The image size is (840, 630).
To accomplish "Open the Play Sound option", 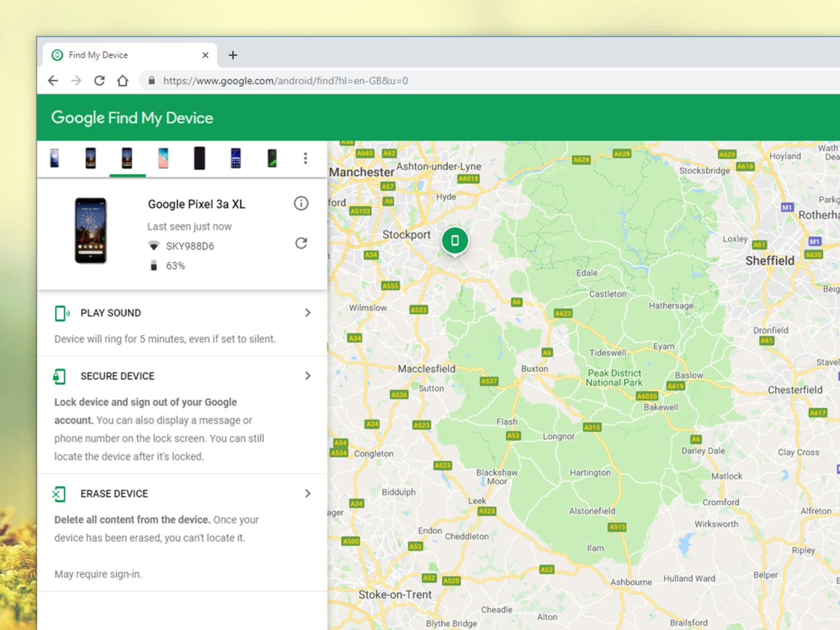I will [x=110, y=313].
